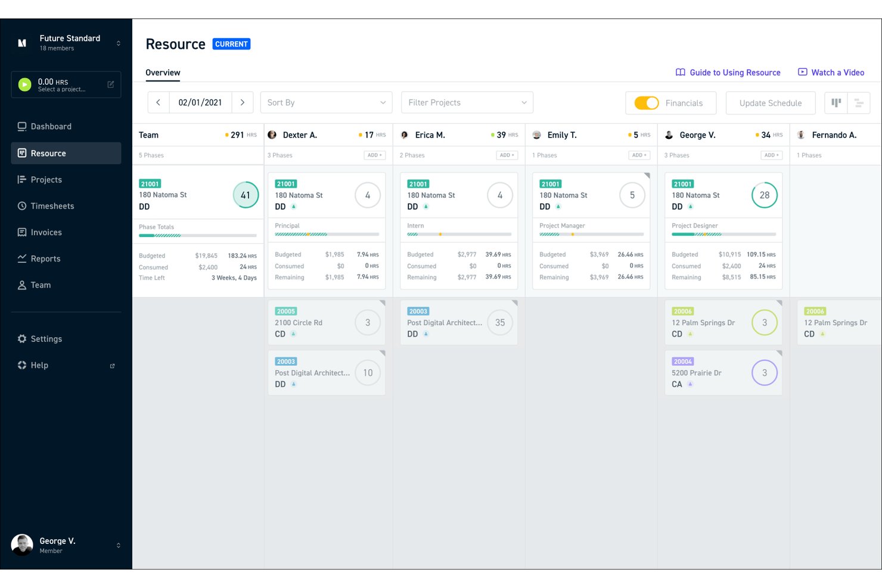Start the timer play button
This screenshot has height=588, width=882.
click(24, 85)
